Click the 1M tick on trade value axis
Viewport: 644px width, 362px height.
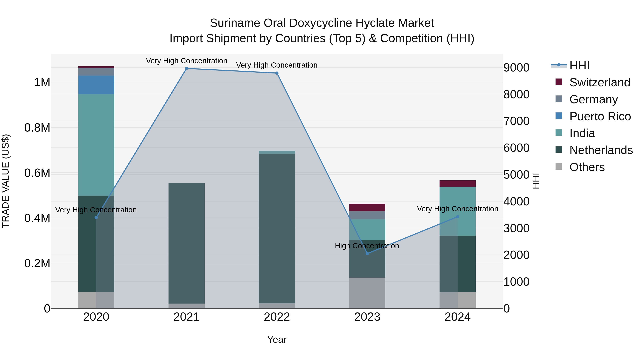(x=42, y=82)
